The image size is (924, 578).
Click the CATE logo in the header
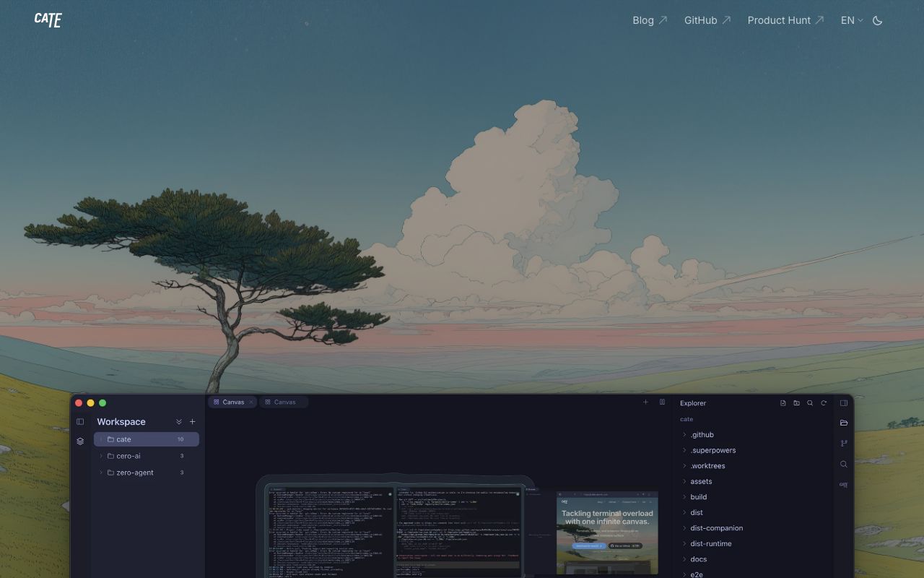tap(48, 20)
